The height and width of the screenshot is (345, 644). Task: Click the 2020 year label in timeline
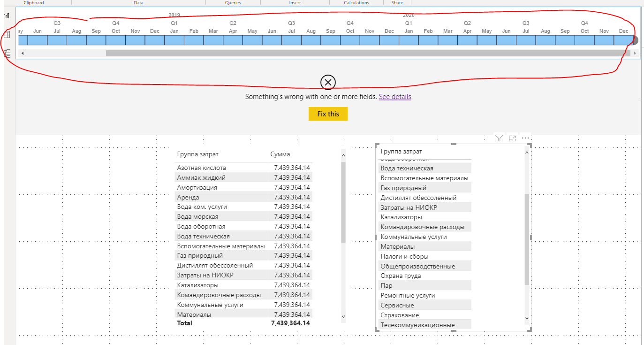409,15
